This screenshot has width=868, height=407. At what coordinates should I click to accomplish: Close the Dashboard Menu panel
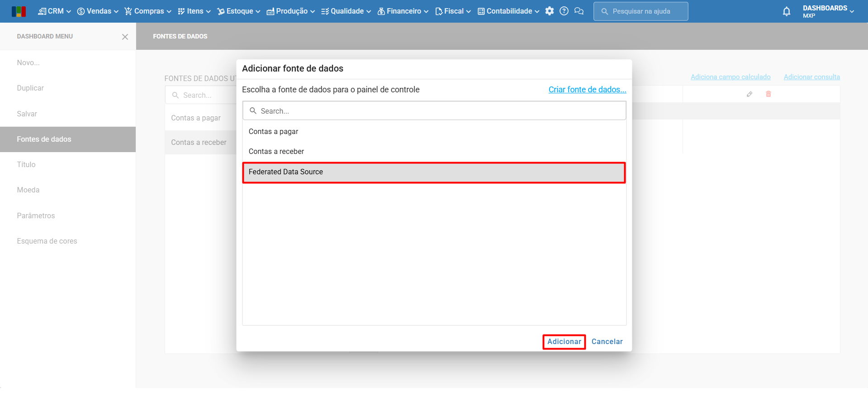click(125, 37)
